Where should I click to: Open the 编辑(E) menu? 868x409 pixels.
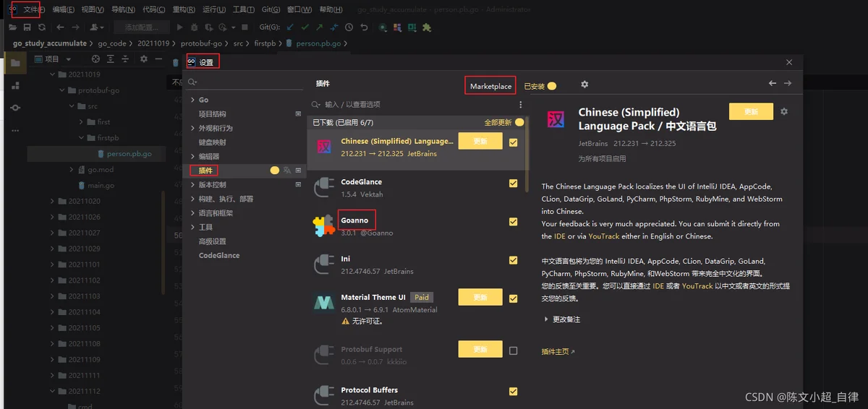coord(63,9)
